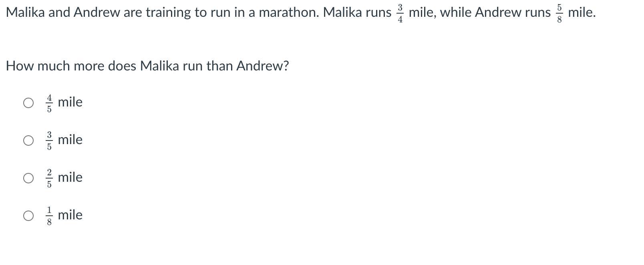Click the 'mile' label beside 2/5
The height and width of the screenshot is (265, 644).
point(70,177)
